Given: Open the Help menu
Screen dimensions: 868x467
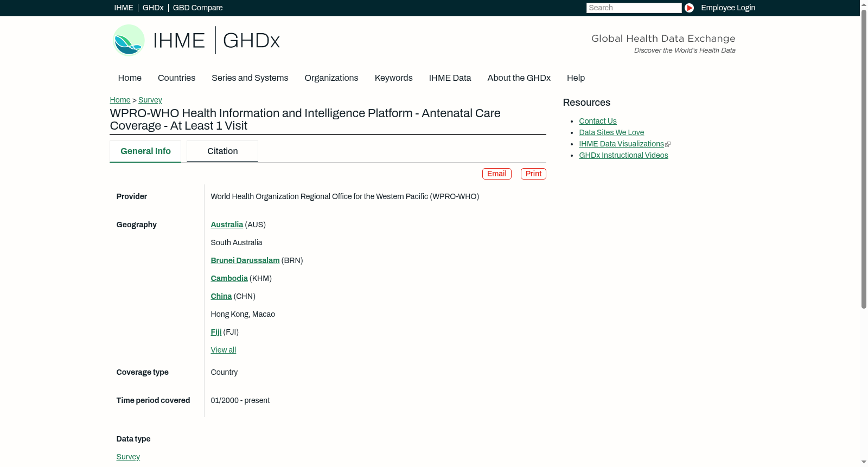Looking at the screenshot, I should pos(576,78).
